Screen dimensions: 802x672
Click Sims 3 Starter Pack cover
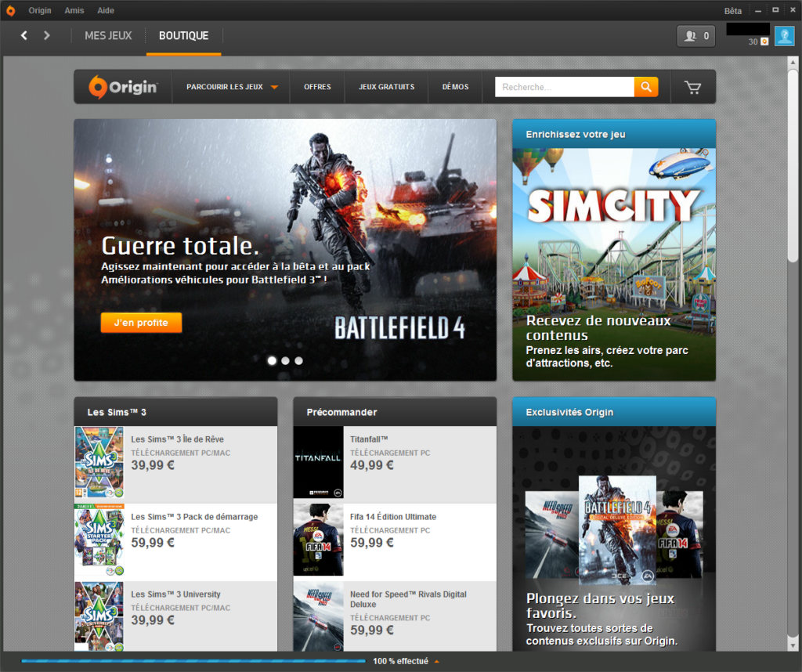pyautogui.click(x=99, y=540)
